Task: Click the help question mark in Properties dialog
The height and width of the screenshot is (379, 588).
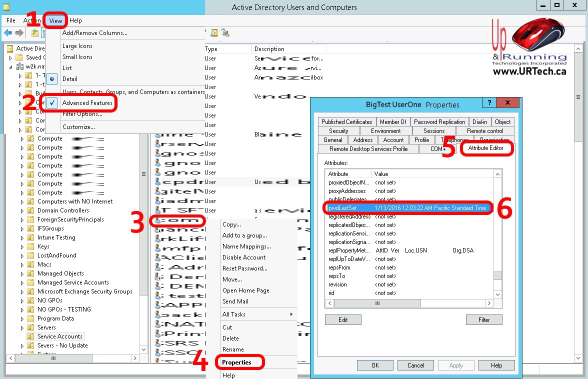Action: pos(489,102)
